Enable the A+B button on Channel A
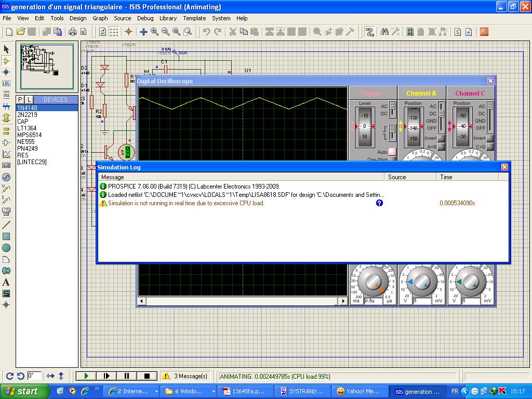532x399 pixels. [x=441, y=147]
